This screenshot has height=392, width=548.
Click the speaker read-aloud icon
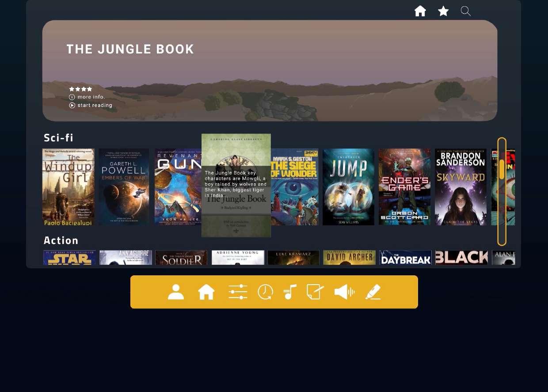pos(345,292)
